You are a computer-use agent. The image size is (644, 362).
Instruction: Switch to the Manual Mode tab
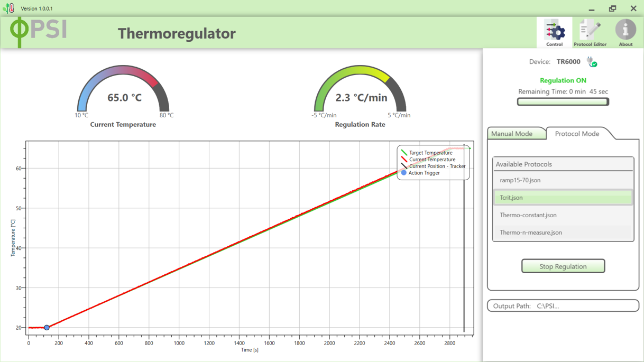tap(512, 134)
